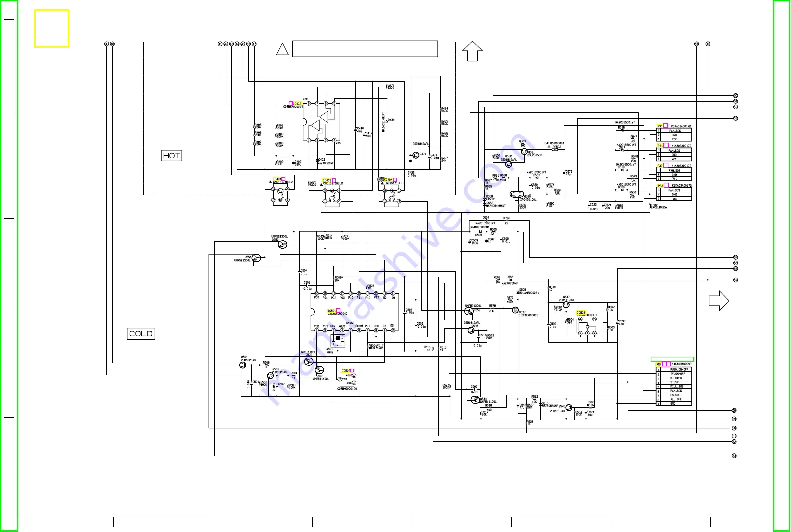Click the upward page navigation arrow
This screenshot has width=791, height=532.
pyautogui.click(x=472, y=51)
